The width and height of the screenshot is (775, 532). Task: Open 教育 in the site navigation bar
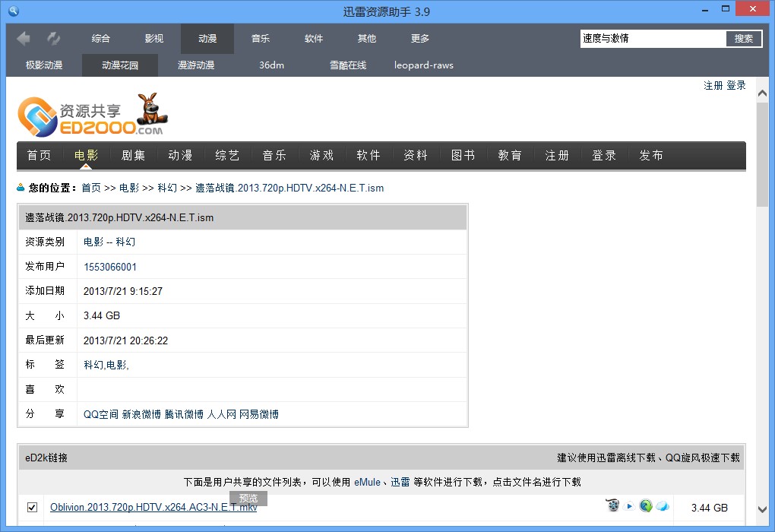coord(510,155)
